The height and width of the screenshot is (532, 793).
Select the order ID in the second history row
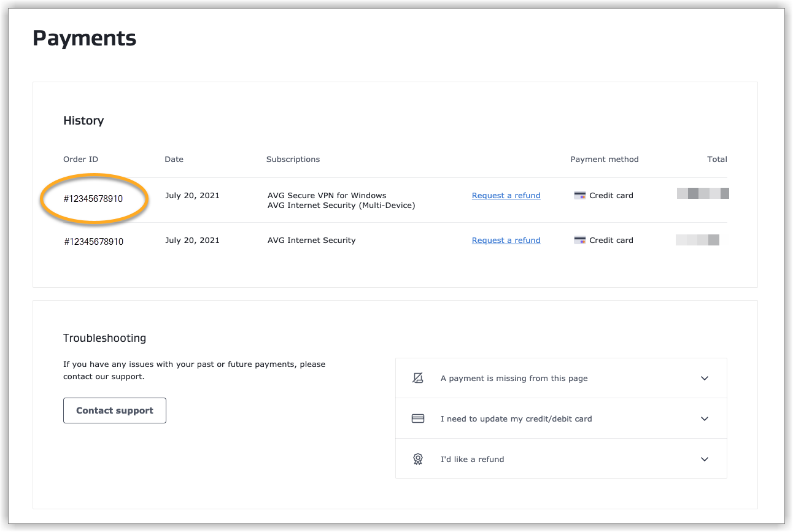coord(93,242)
